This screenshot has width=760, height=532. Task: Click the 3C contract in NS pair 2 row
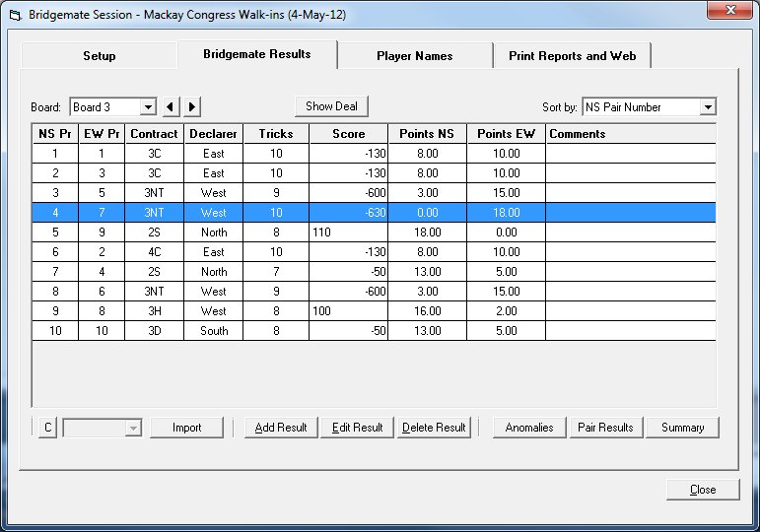coord(154,173)
